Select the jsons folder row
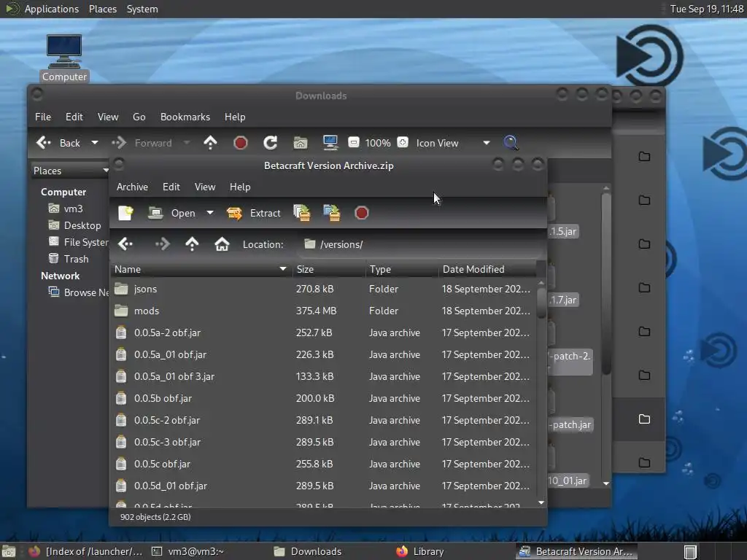 (323, 289)
